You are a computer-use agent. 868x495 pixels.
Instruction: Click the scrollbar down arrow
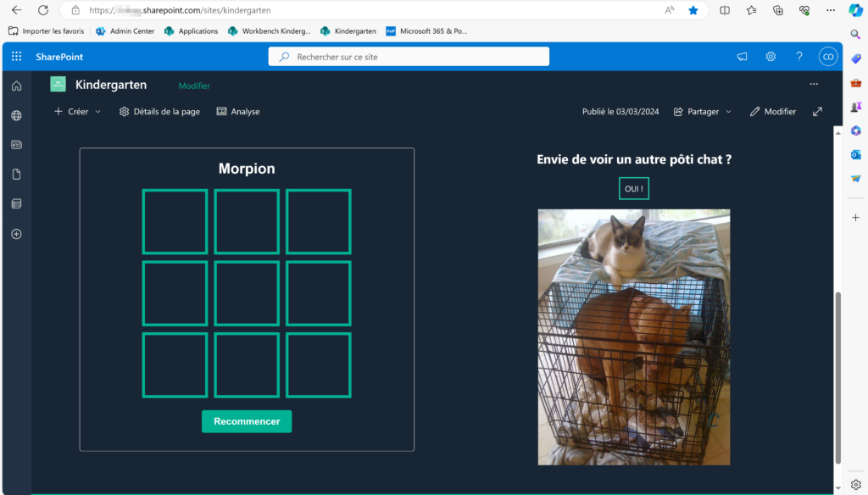838,488
